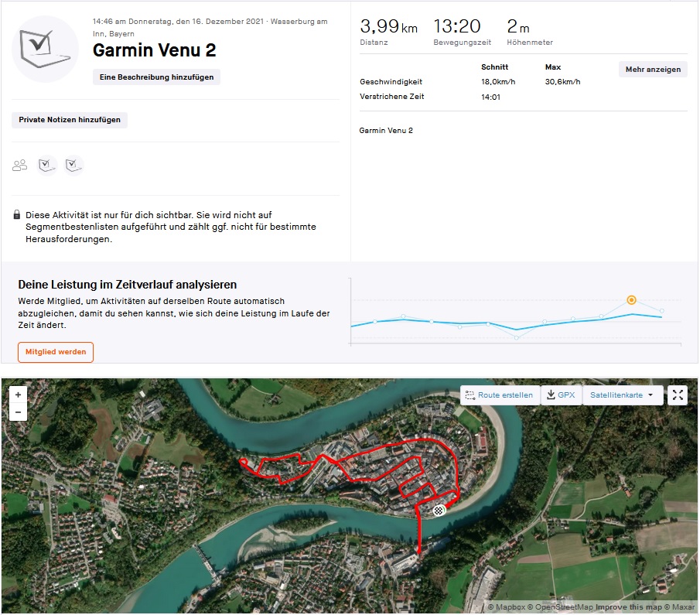Click the Mitglied werden button
The width and height of the screenshot is (700, 615).
56,352
